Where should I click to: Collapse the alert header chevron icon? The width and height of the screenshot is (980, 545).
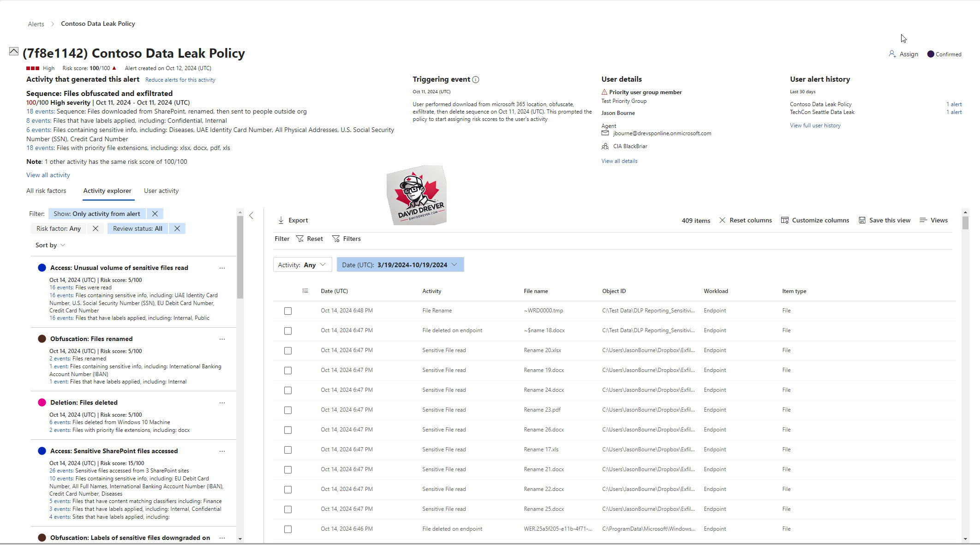(14, 51)
